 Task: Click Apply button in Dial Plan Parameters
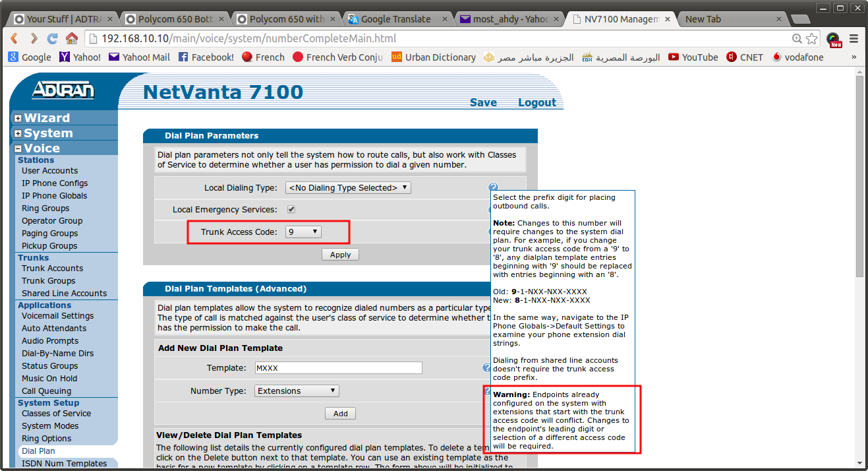click(340, 255)
